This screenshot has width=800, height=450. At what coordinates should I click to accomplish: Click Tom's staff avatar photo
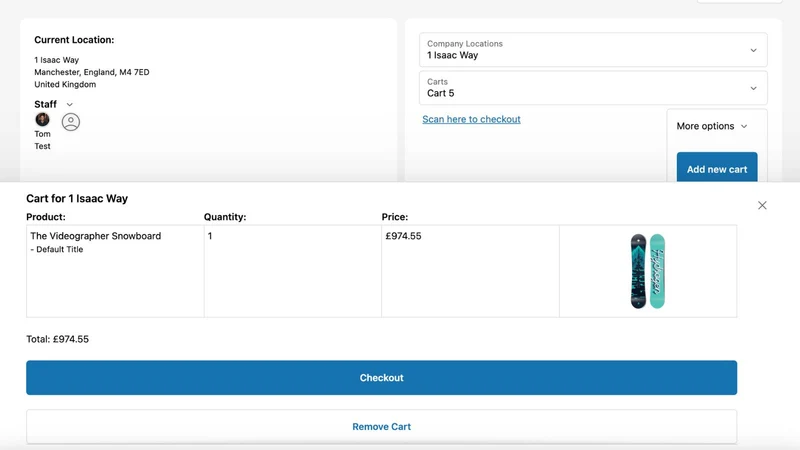point(42,119)
